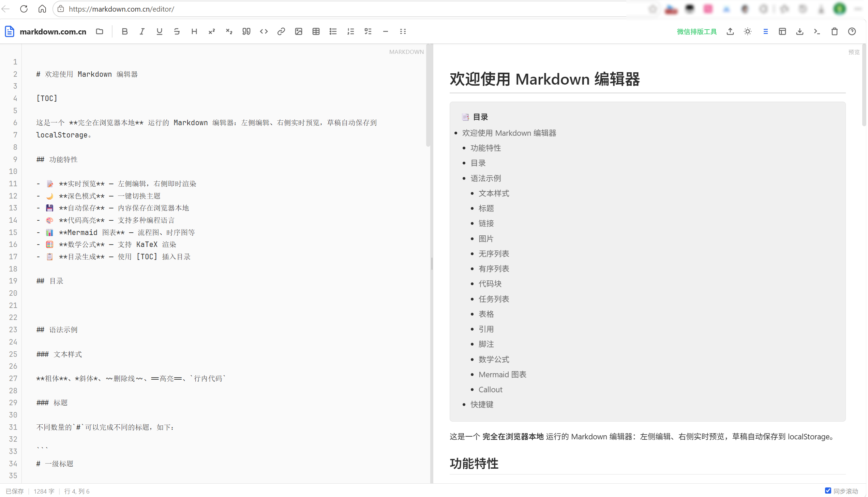Viewport: 868px width, 497px height.
Task: Open help question mark icon
Action: tap(852, 31)
